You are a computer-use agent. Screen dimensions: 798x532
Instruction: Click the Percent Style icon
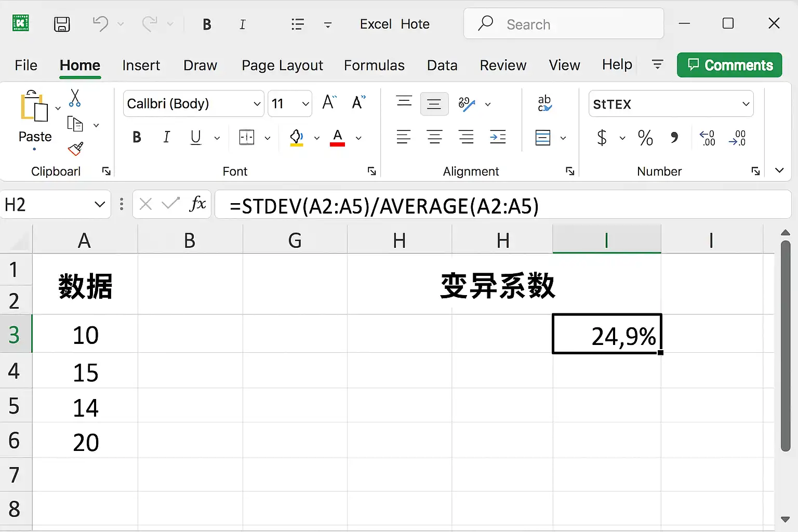click(x=645, y=138)
